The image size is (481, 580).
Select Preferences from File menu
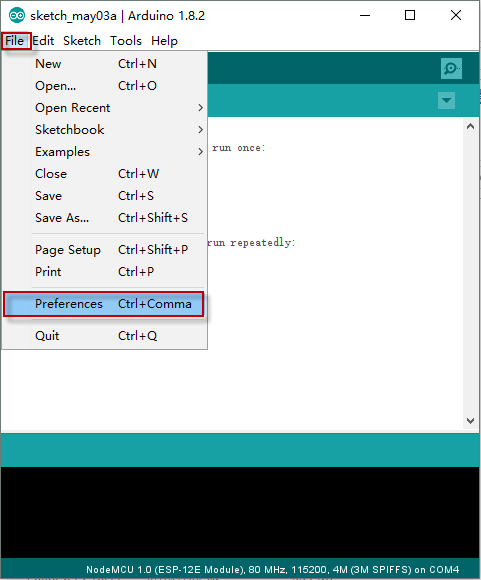(x=104, y=304)
